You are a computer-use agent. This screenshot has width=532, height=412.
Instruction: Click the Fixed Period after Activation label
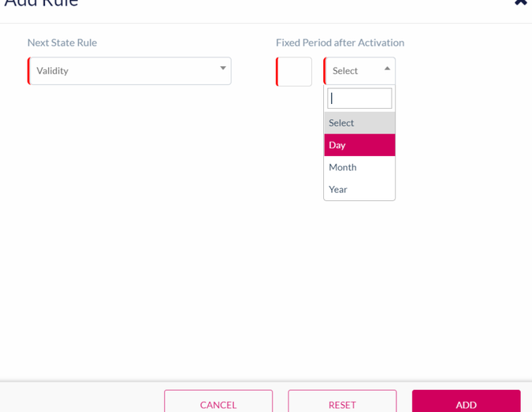(x=340, y=43)
